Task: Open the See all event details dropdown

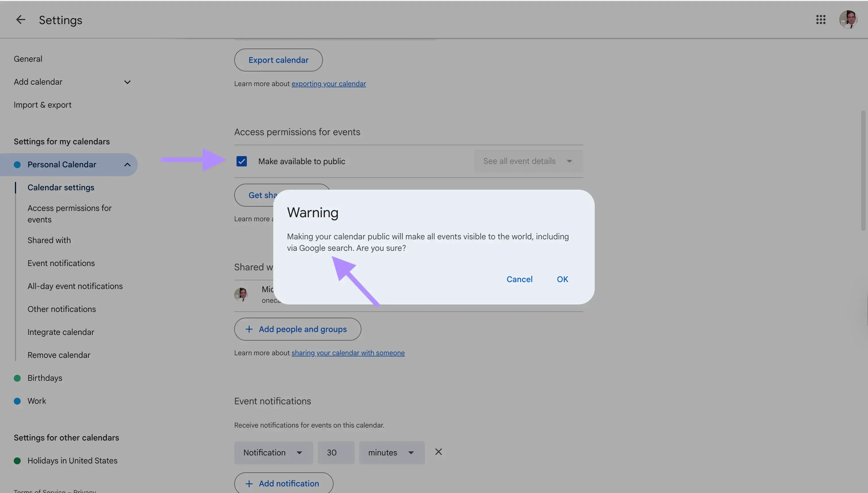Action: 527,161
